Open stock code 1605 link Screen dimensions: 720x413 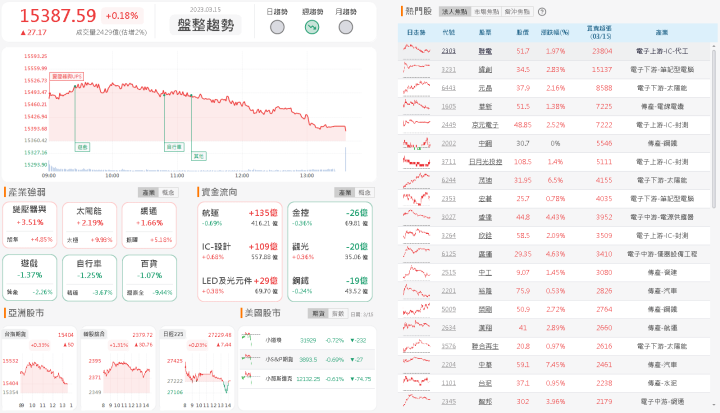click(x=449, y=106)
